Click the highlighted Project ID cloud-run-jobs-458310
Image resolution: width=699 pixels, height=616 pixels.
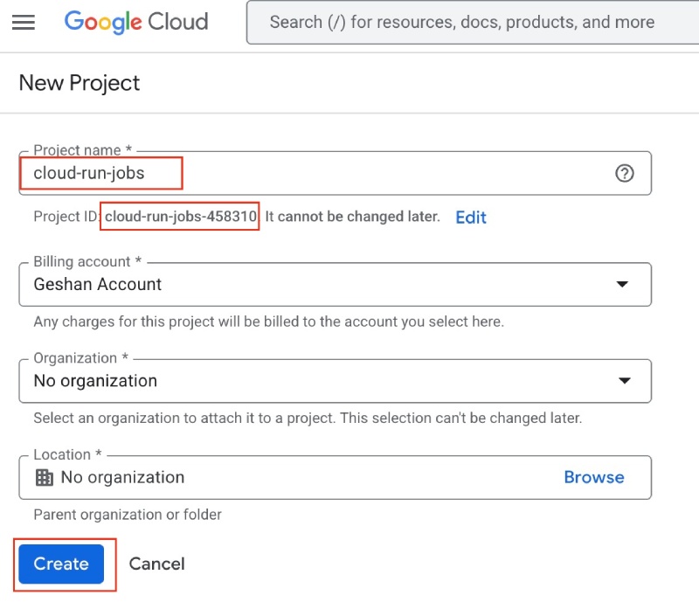click(179, 217)
